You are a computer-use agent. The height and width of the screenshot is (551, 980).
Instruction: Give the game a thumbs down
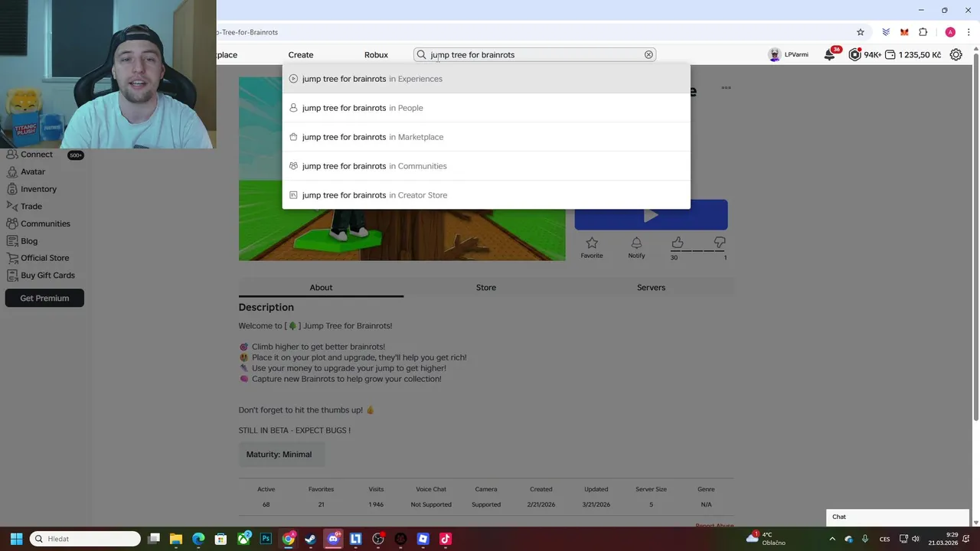pyautogui.click(x=720, y=243)
